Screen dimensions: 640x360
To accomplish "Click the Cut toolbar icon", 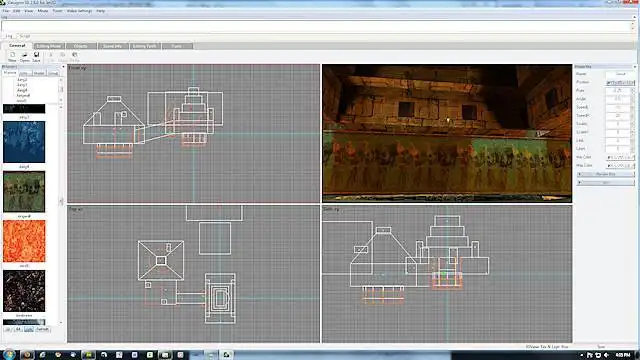I will (51, 57).
